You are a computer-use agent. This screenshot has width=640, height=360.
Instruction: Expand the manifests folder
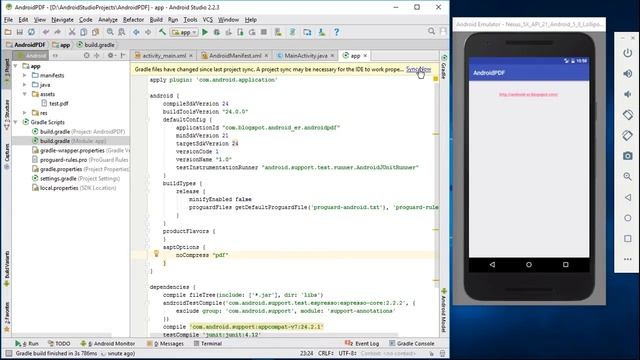point(24,76)
